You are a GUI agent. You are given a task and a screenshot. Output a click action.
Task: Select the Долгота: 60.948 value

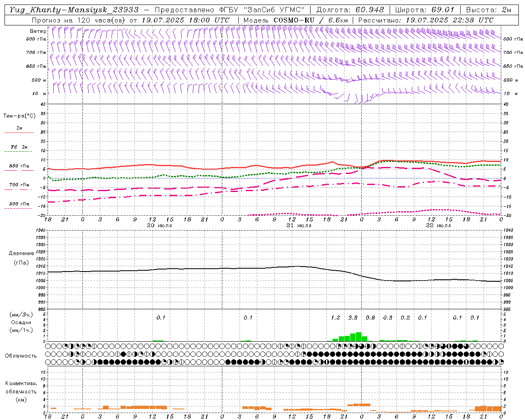(350, 10)
